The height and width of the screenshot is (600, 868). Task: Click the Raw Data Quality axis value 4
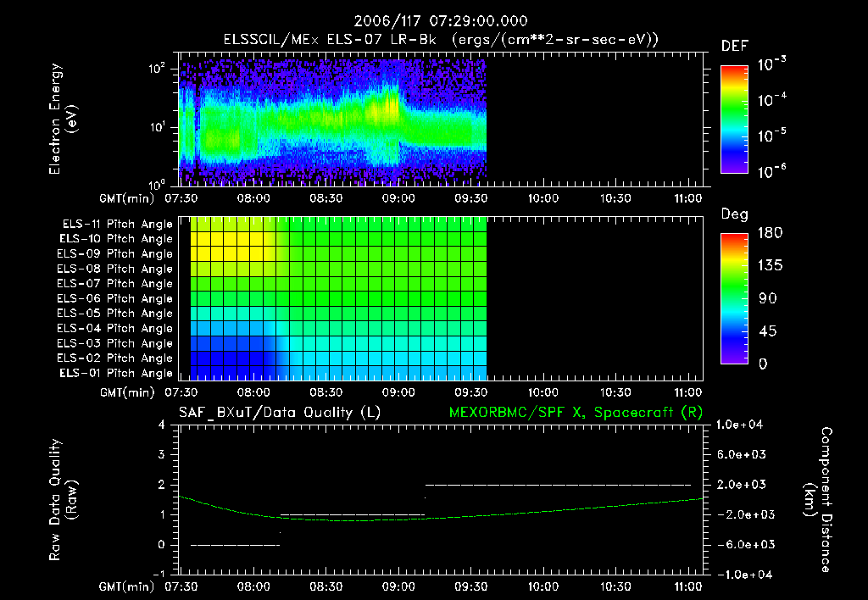click(x=162, y=425)
